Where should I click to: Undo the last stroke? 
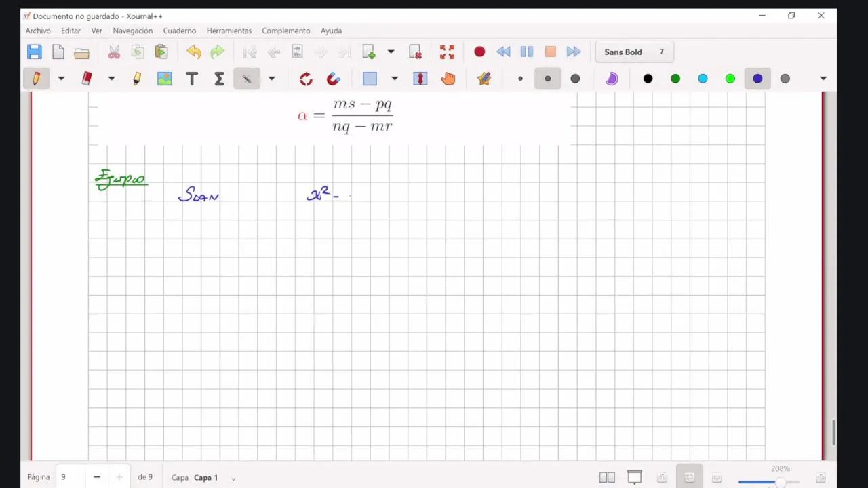point(194,52)
